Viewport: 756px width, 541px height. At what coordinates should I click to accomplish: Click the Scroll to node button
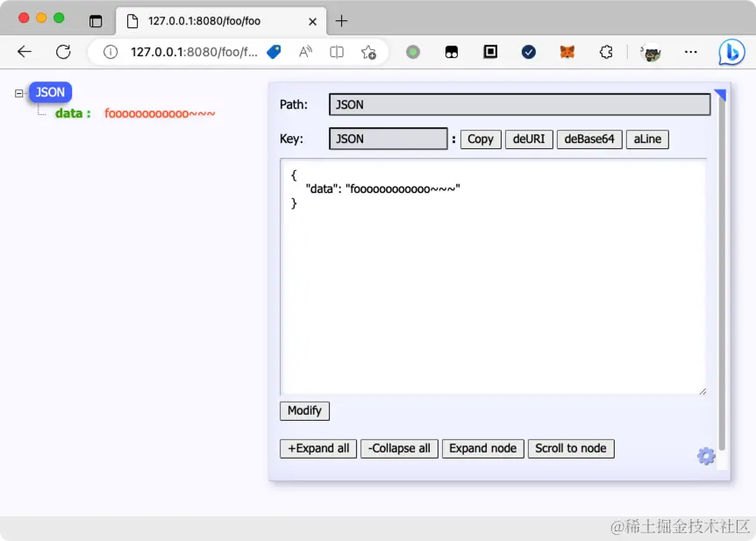click(x=571, y=448)
